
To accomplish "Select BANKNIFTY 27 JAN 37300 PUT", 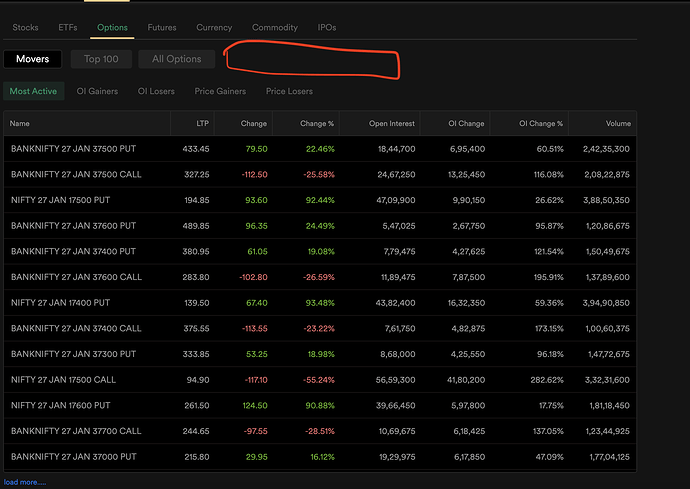I will (x=320, y=354).
